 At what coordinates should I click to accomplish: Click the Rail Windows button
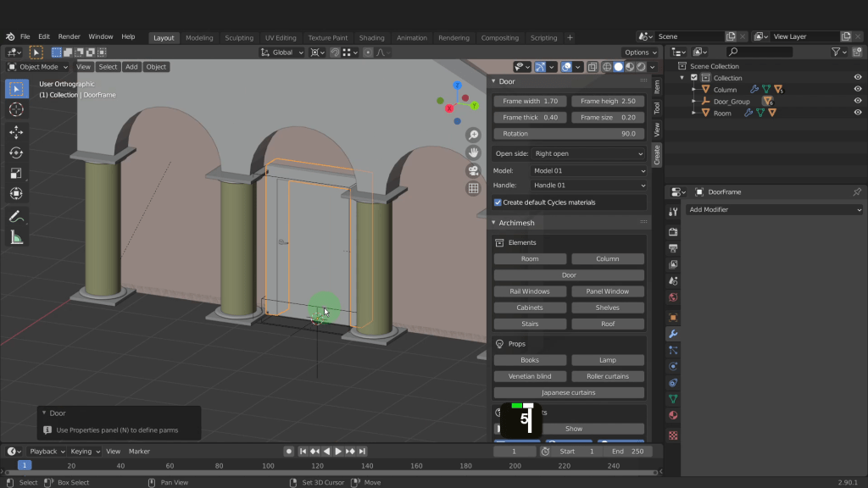(530, 291)
